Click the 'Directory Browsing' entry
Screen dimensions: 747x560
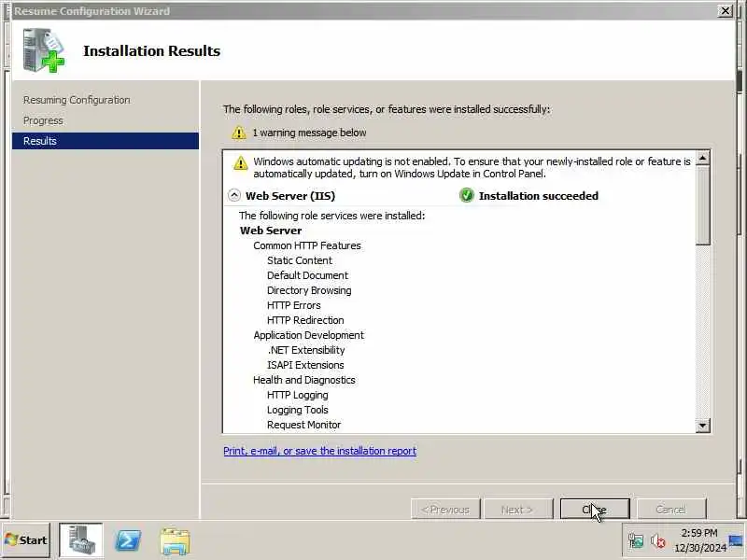(x=309, y=290)
